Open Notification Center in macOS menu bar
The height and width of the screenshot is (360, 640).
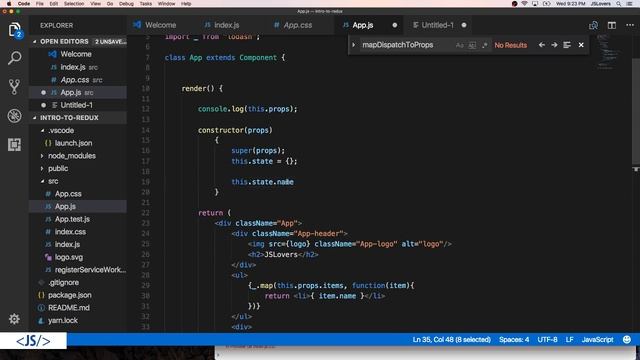pyautogui.click(x=630, y=4)
